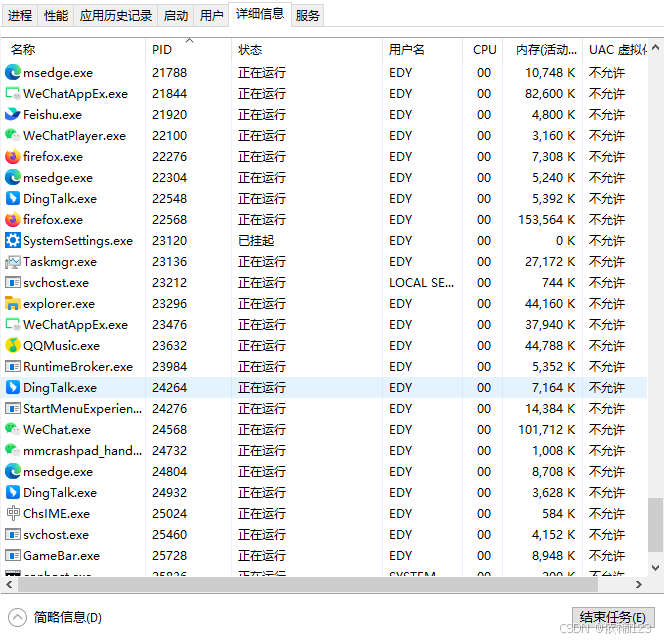Open the 服务 tab

click(x=307, y=16)
